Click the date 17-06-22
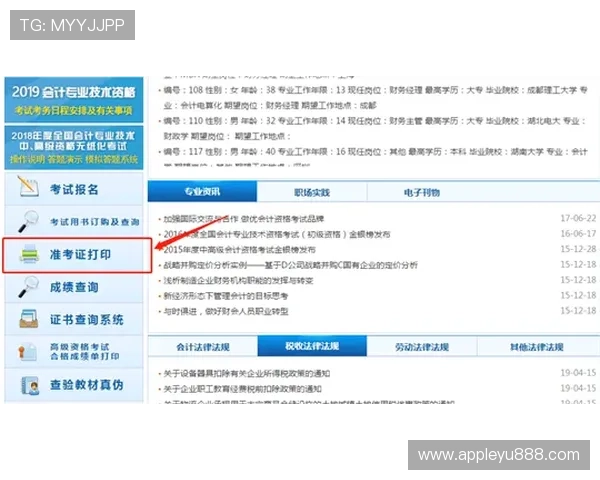Viewport: 600px width, 480px height. tap(578, 218)
